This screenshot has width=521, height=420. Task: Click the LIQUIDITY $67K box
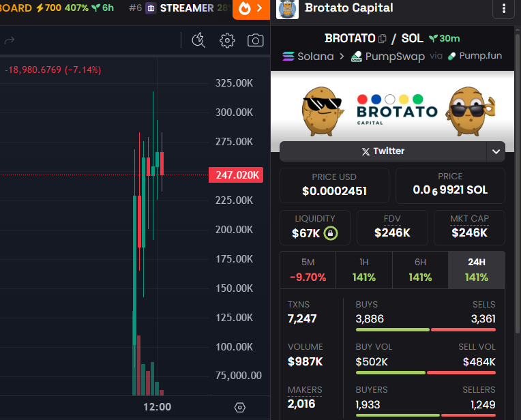coord(315,228)
